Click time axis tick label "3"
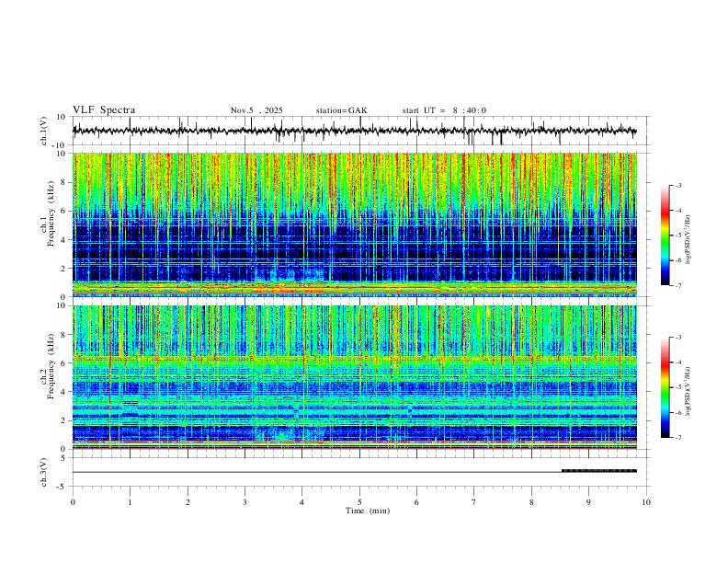This screenshot has height=563, width=728. (245, 502)
